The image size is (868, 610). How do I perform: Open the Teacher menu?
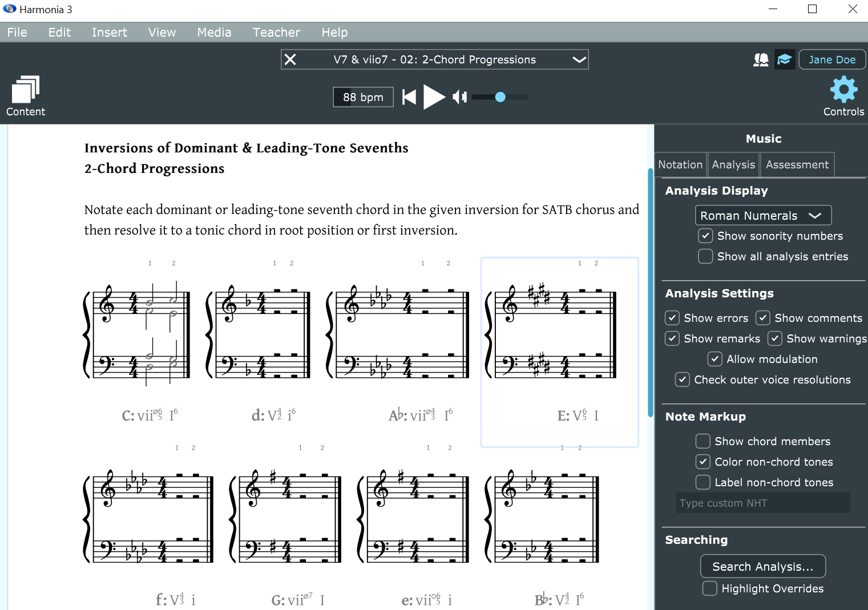point(276,33)
